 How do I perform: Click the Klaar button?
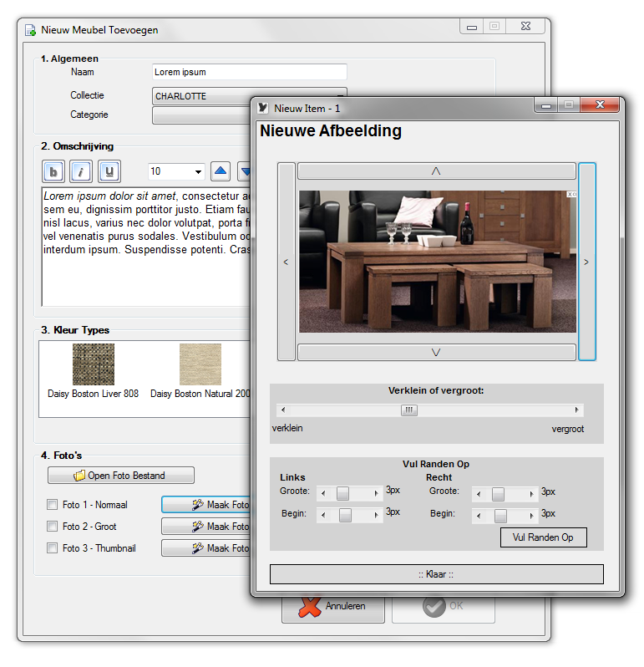pos(436,574)
